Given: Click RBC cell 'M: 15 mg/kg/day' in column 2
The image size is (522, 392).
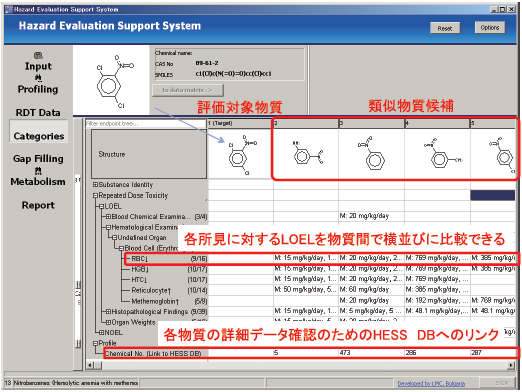Looking at the screenshot, I should 306,258.
